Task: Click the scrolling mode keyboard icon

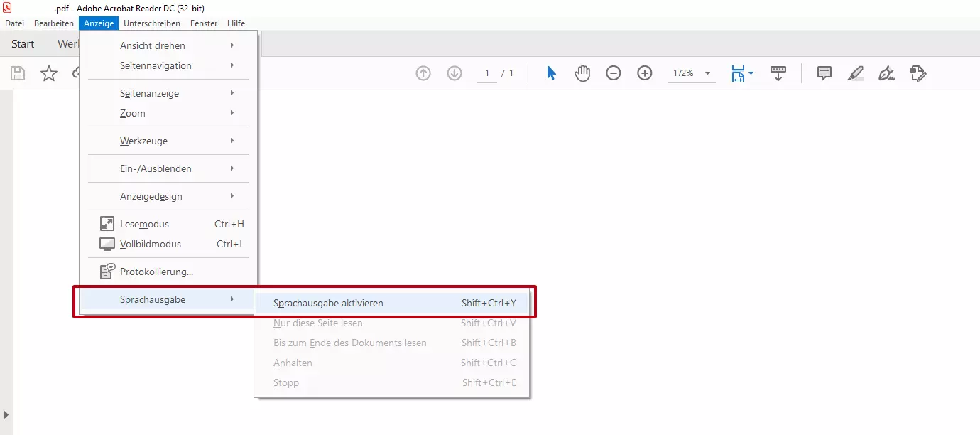Action: click(778, 73)
